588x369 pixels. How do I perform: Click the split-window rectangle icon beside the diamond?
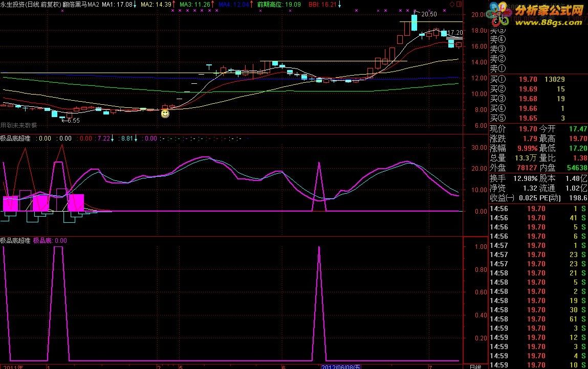(459, 4)
